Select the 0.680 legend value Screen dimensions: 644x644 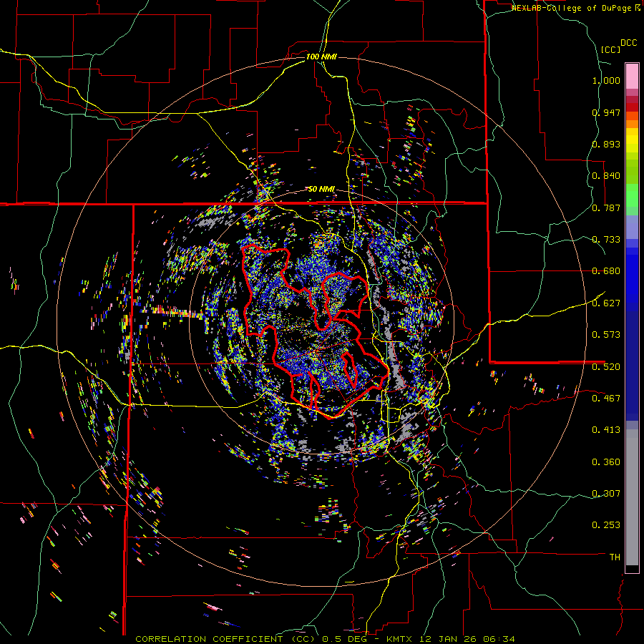pyautogui.click(x=606, y=271)
